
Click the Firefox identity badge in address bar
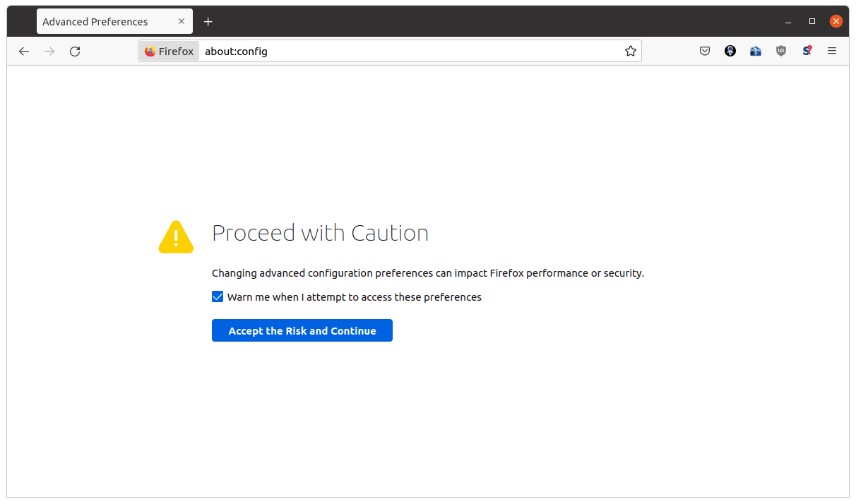point(170,51)
